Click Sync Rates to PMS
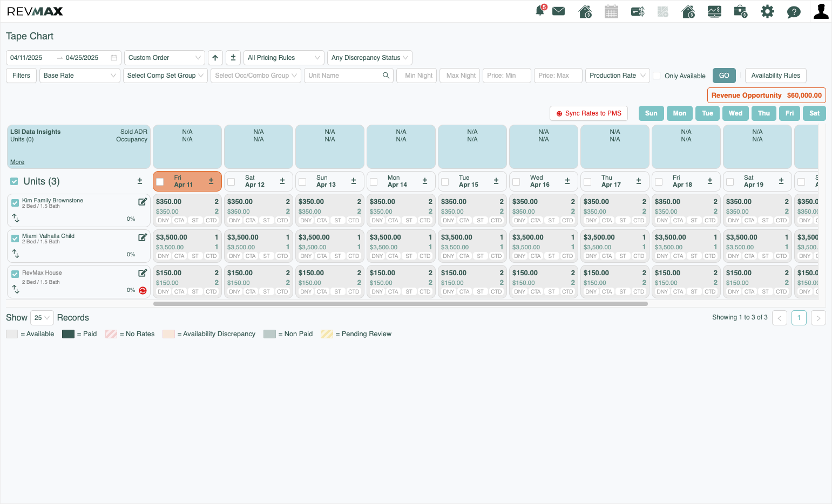 [x=589, y=113]
